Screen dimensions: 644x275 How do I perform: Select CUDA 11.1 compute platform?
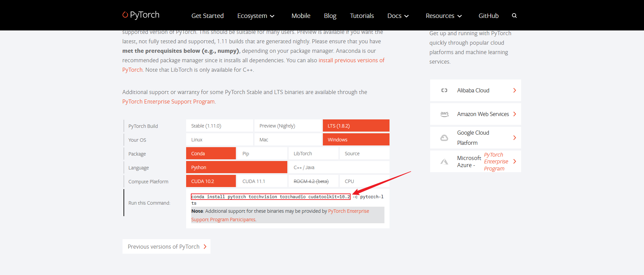(x=262, y=181)
